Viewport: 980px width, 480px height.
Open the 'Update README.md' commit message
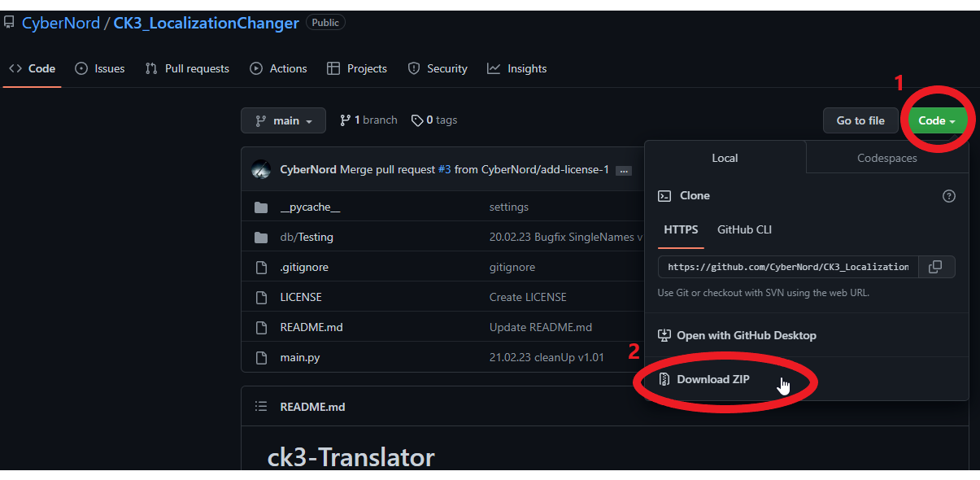tap(541, 327)
